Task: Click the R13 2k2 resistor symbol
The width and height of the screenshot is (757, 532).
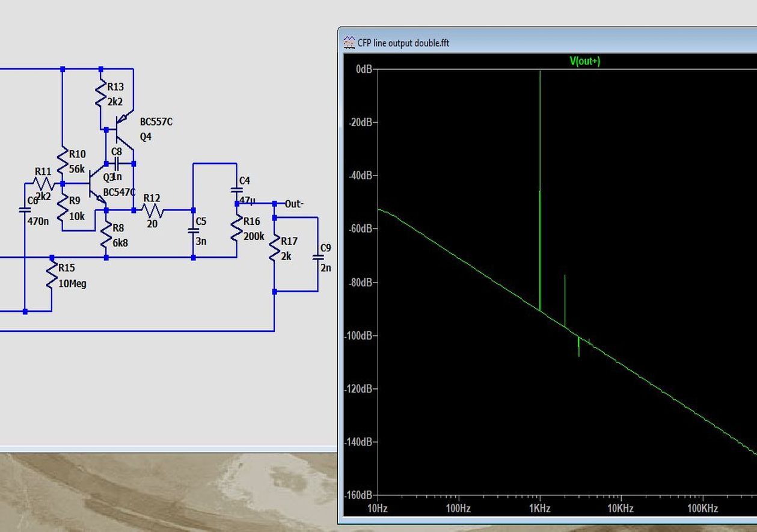Action: (101, 95)
